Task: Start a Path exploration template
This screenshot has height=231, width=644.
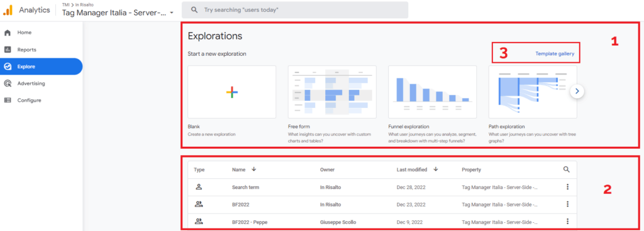Action: (532, 92)
